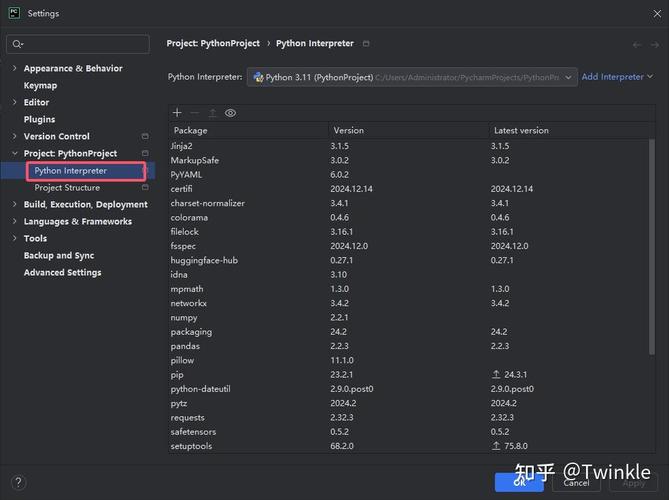This screenshot has height=500, width=669.
Task: Select the idna package row
Action: tap(409, 275)
